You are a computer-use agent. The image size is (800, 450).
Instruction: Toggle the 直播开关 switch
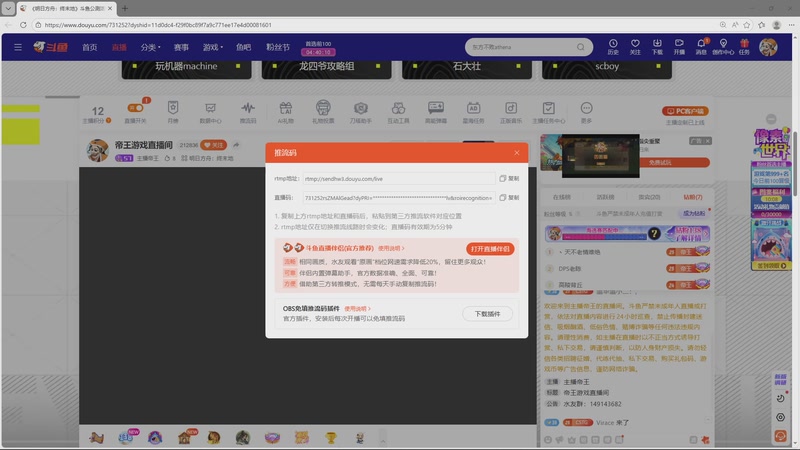click(135, 108)
